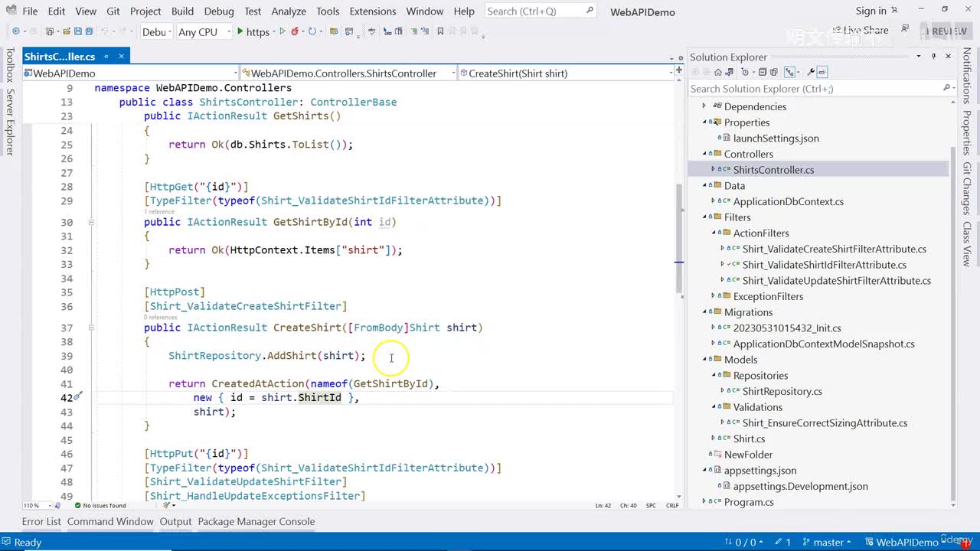Expand the ShirtsController.cs node in Solution Explorer
This screenshot has width=980, height=551.
click(x=713, y=169)
